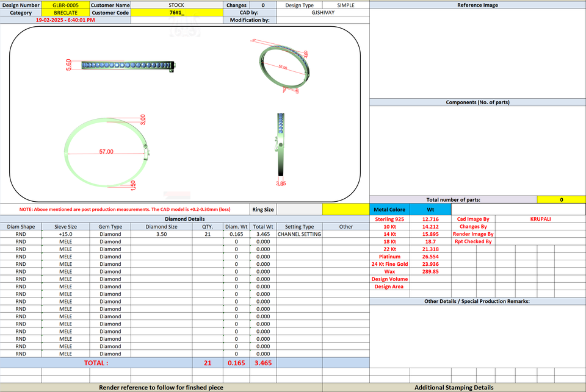This screenshot has width=586, height=392.
Task: Select the Customer Name value STOCK
Action: [176, 5]
